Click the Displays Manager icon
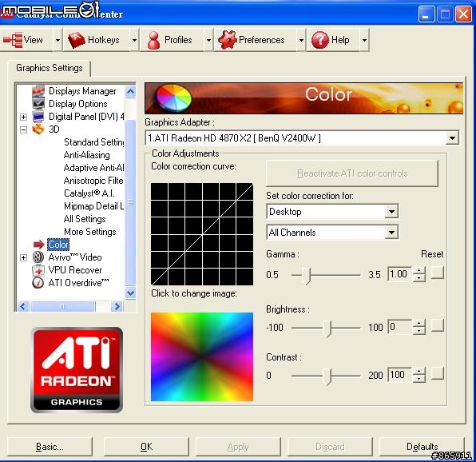Image resolution: width=476 pixels, height=462 pixels. pos(38,91)
